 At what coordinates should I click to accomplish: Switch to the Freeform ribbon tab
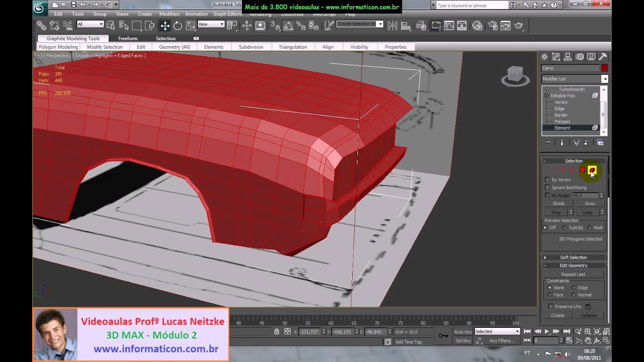(x=128, y=39)
